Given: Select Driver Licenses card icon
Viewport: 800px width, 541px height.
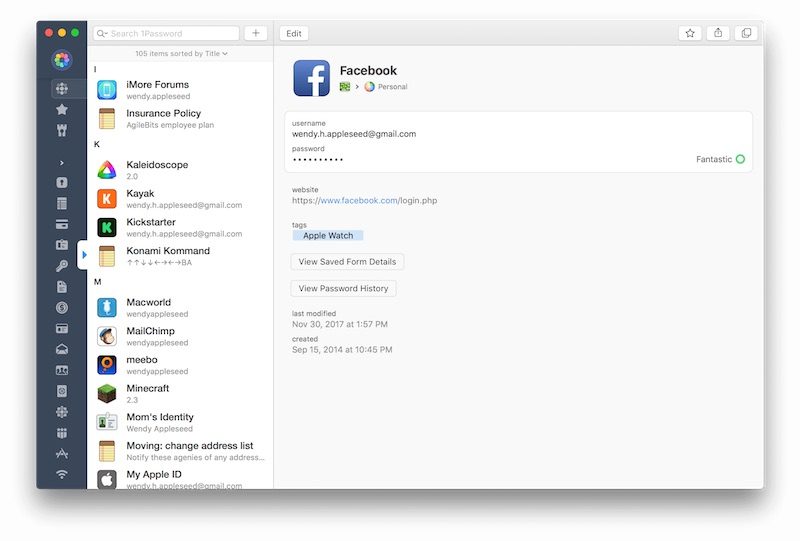Looking at the screenshot, I should point(62,329).
